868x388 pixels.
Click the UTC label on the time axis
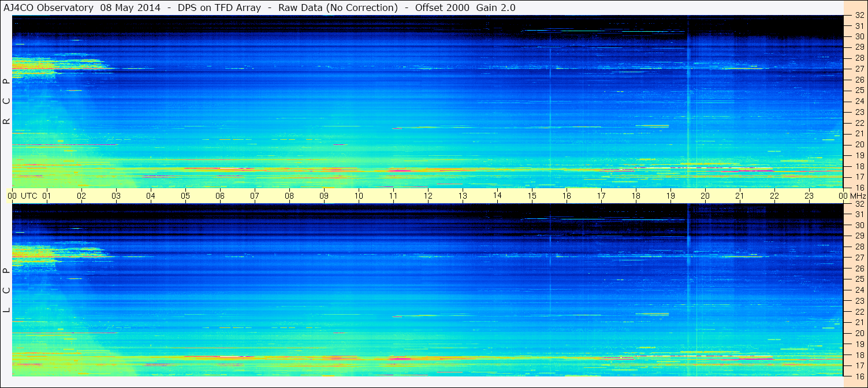[29, 196]
